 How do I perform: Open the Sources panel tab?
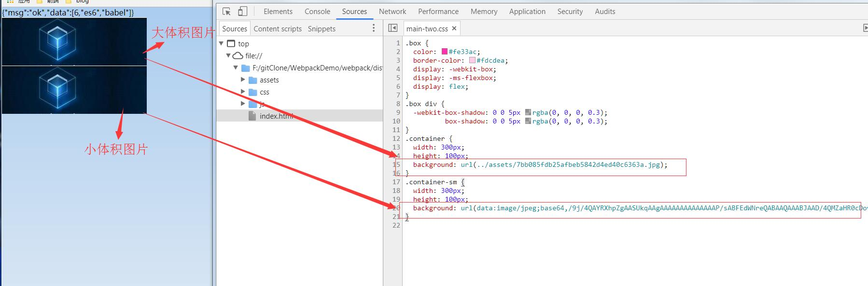[354, 11]
